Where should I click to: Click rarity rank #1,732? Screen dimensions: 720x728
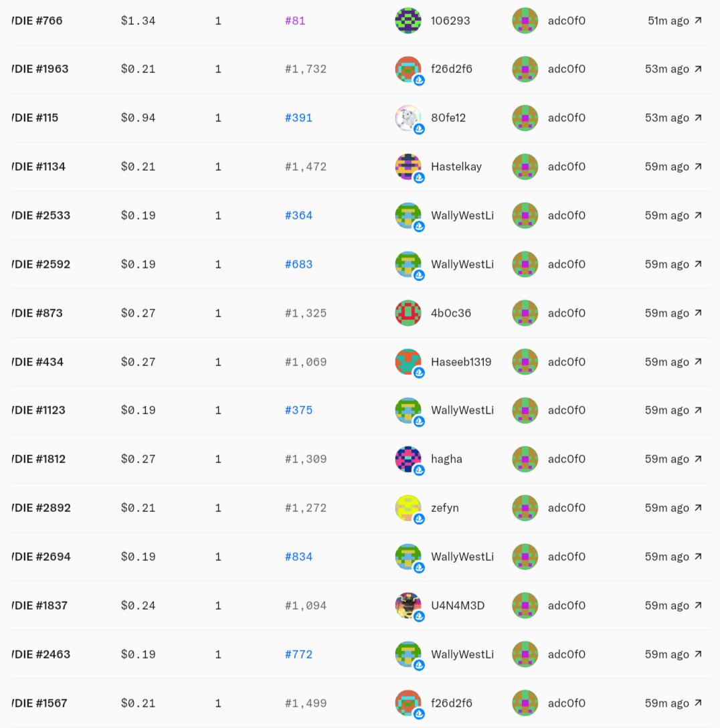(x=305, y=69)
